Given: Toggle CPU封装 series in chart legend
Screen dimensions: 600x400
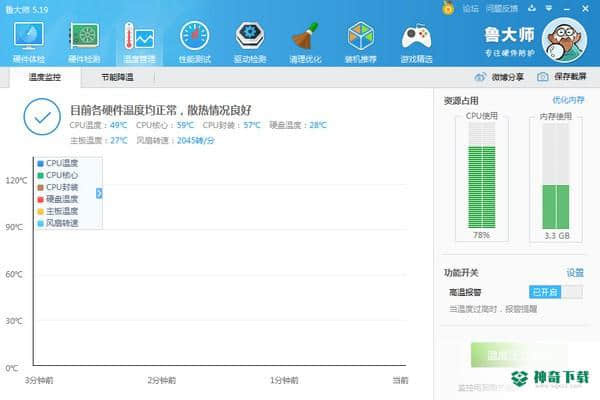Looking at the screenshot, I should (x=58, y=187).
